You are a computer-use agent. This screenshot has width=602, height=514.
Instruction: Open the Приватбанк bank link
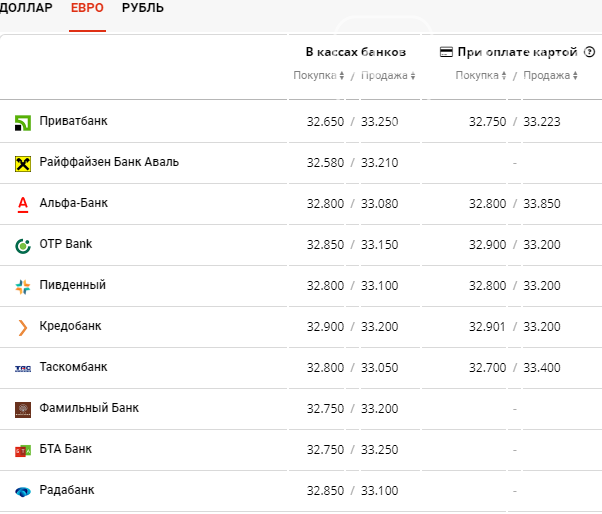73,121
